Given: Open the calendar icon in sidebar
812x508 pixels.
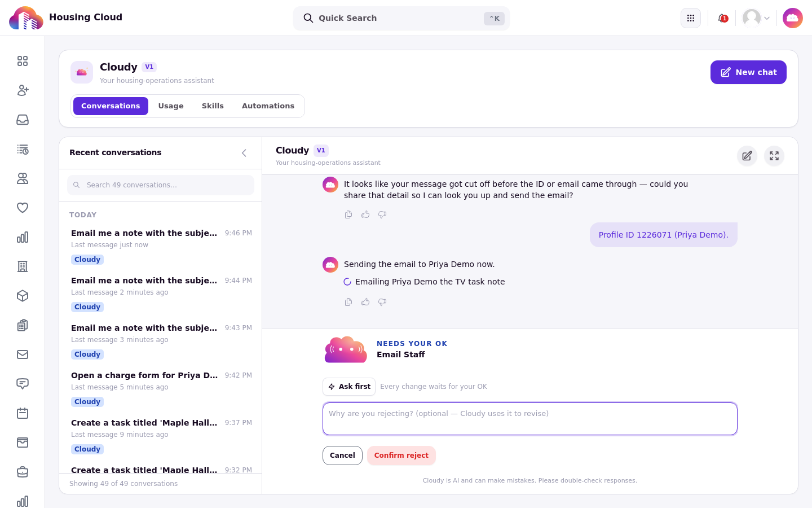Looking at the screenshot, I should (x=23, y=413).
